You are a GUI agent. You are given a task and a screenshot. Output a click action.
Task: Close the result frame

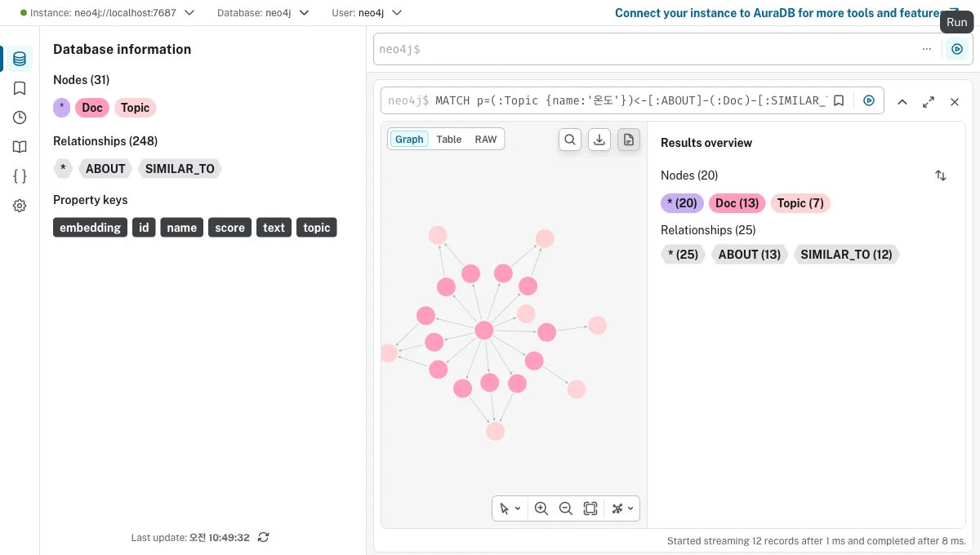tap(955, 102)
